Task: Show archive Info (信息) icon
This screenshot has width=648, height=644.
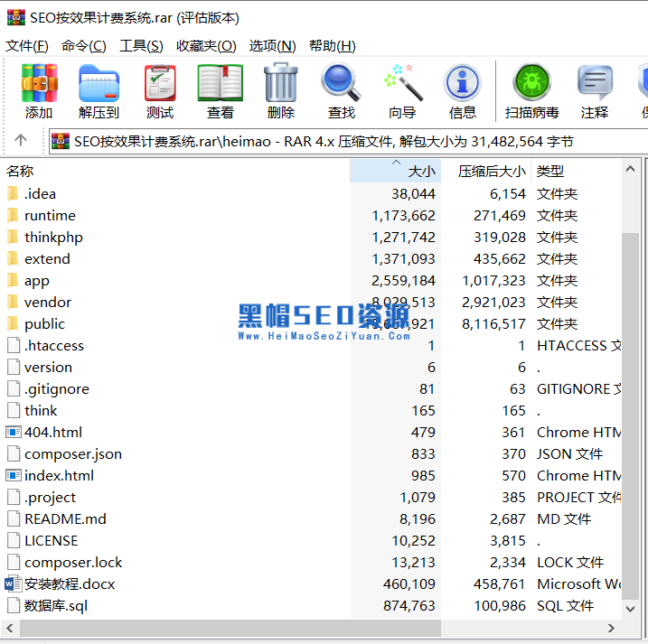Action: tap(462, 91)
